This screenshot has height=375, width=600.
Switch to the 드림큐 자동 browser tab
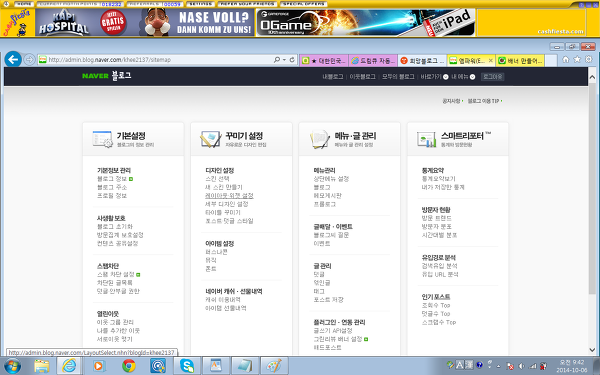[x=373, y=60]
